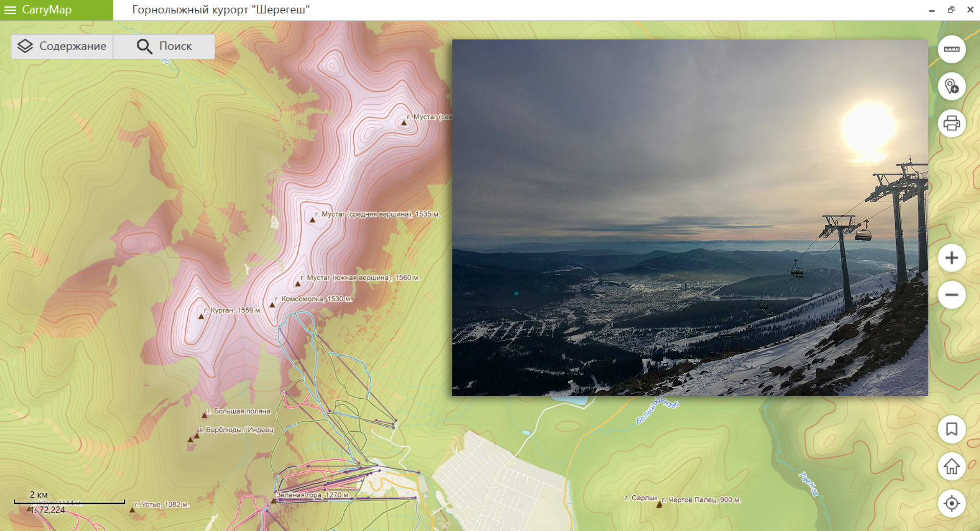Zoom in with the plus button
Viewport: 980px width, 531px height.
pyautogui.click(x=951, y=258)
